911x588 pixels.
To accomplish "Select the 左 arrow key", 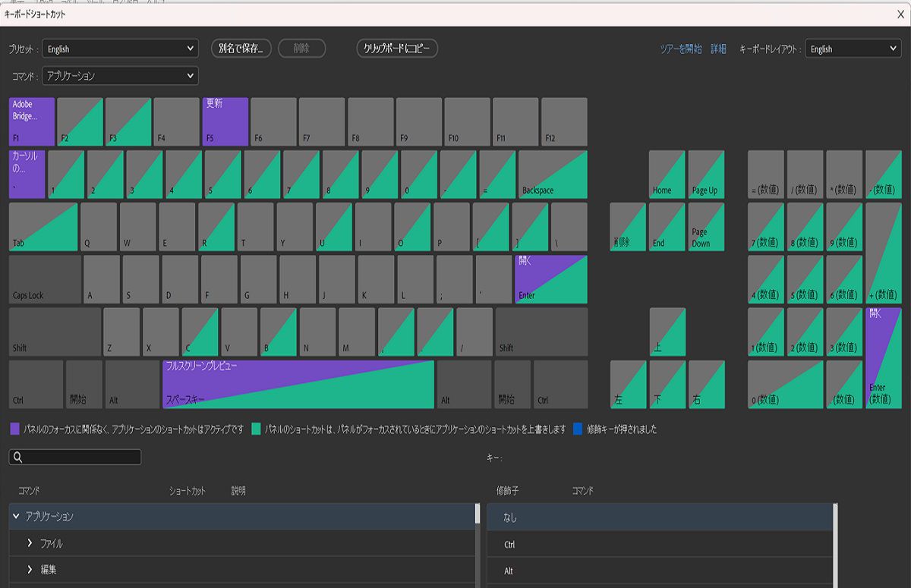I will [x=629, y=384].
